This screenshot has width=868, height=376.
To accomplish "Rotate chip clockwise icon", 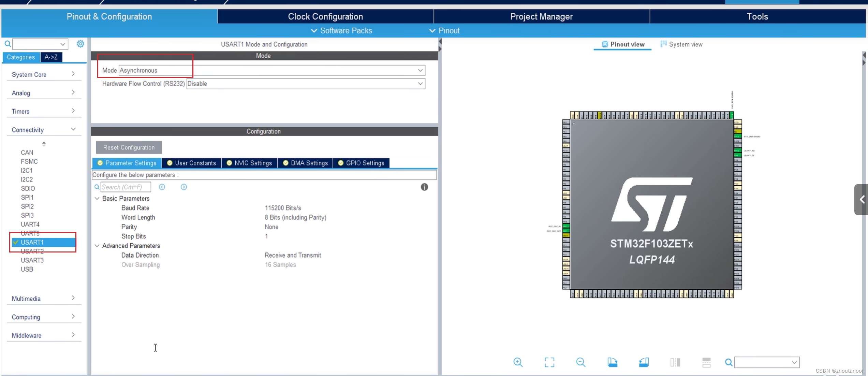I will 612,362.
